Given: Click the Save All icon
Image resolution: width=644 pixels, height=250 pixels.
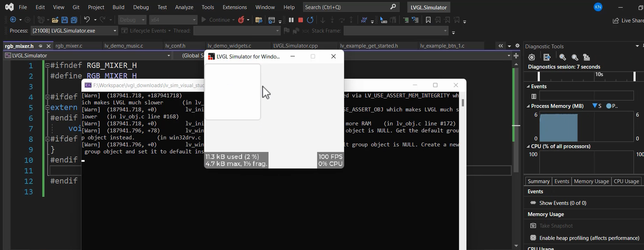Looking at the screenshot, I should click(74, 20).
